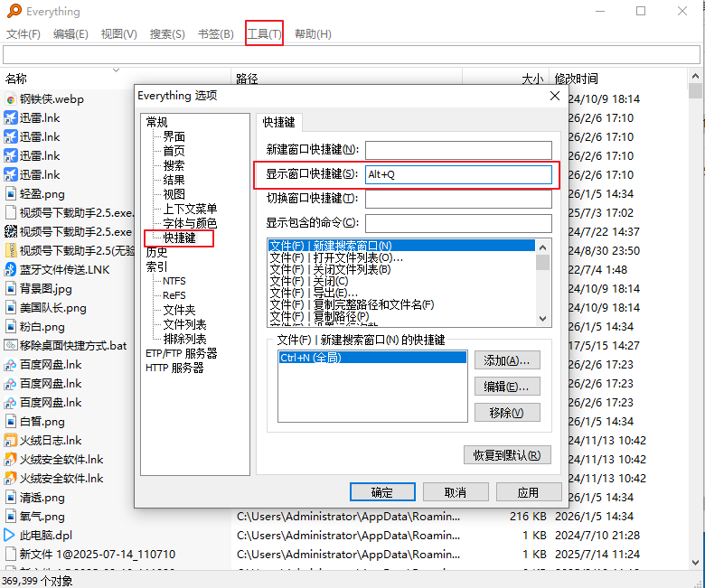Screen dimensions: 705x588
Task: Click the 添加(A)... button
Action: [507, 360]
